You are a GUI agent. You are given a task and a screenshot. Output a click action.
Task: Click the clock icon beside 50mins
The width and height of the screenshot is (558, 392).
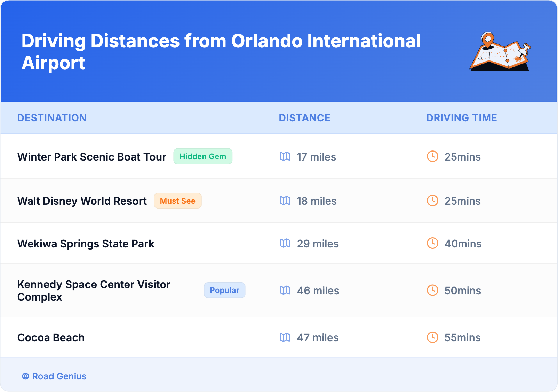(x=432, y=290)
